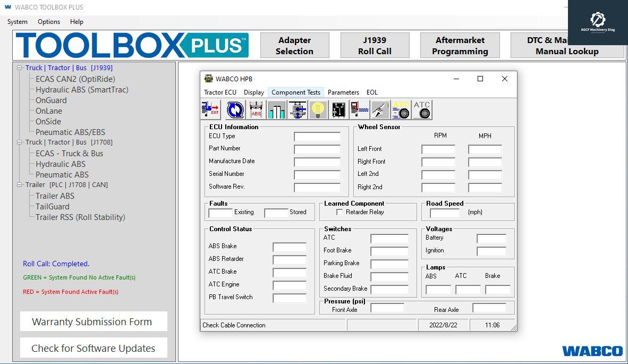The image size is (628, 364).
Task: Toggle the grayed ATC icon
Action: tap(421, 109)
